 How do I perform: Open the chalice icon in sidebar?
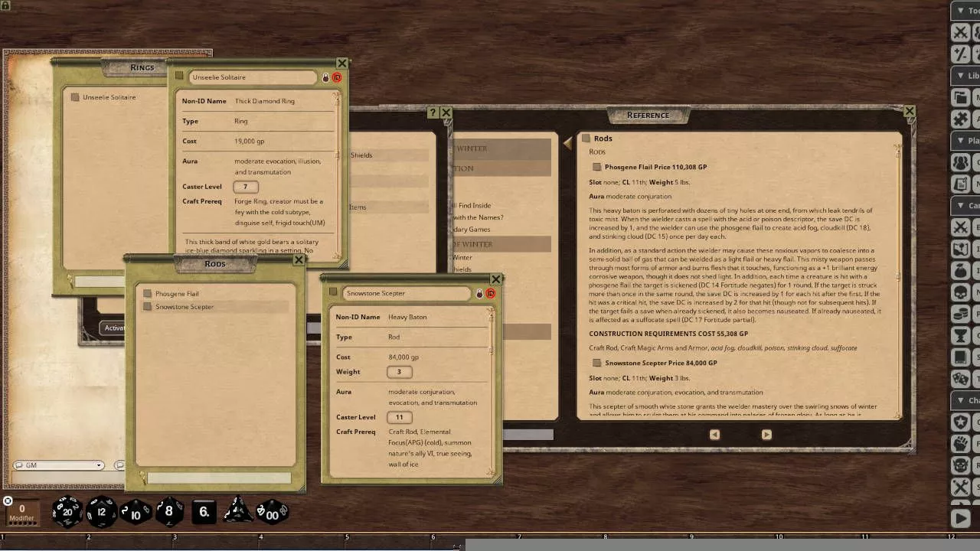(x=960, y=336)
